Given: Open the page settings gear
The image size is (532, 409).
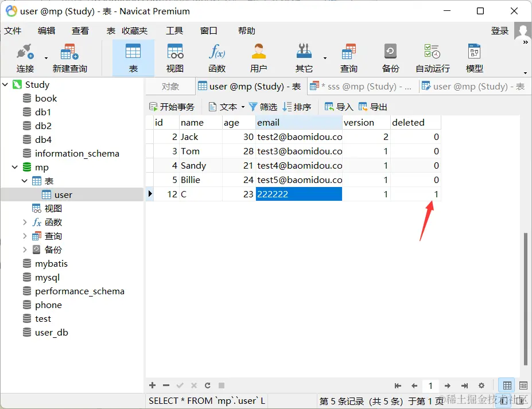Looking at the screenshot, I should [481, 385].
